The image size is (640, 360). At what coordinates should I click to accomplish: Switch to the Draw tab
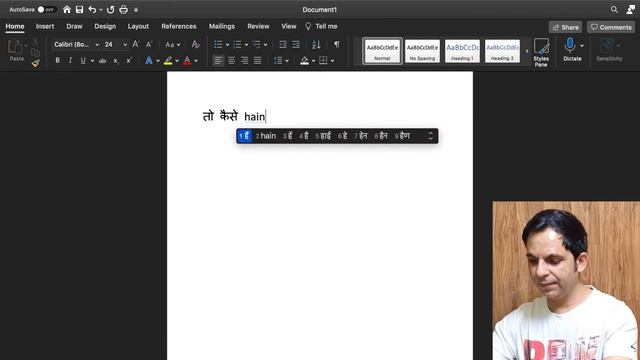(74, 26)
